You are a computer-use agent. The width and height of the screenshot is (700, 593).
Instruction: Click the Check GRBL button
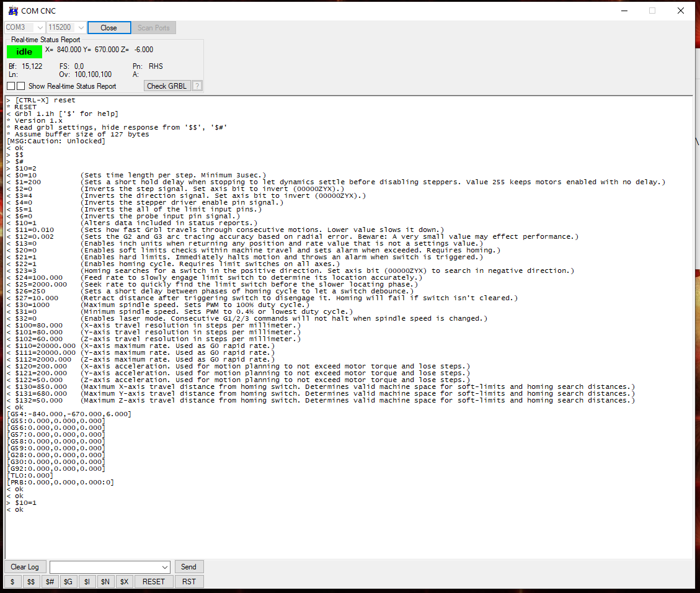coord(167,86)
